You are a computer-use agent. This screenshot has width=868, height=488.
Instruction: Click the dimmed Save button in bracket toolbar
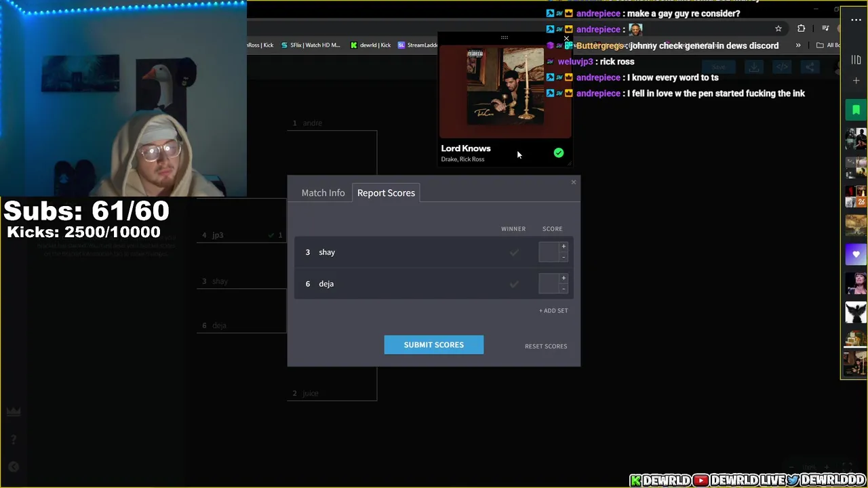(x=719, y=67)
